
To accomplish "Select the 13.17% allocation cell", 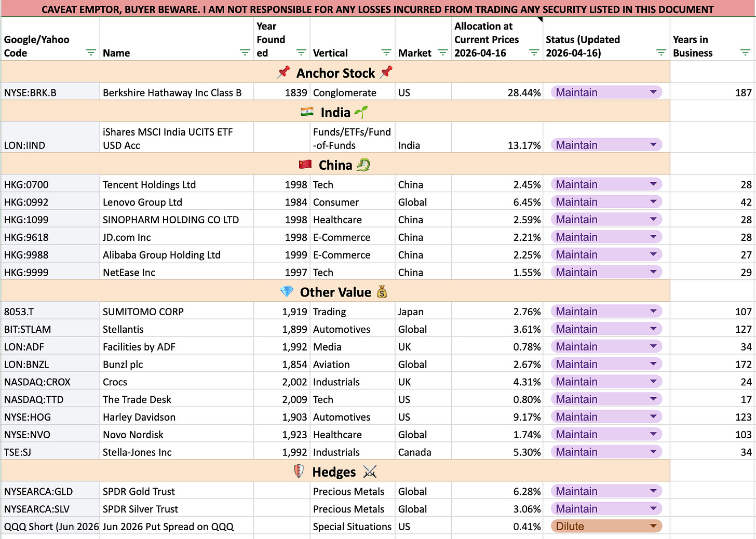I will [x=497, y=138].
